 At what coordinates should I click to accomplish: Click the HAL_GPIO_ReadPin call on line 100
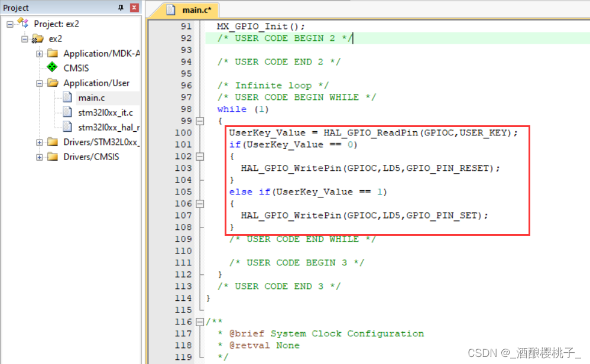point(420,133)
